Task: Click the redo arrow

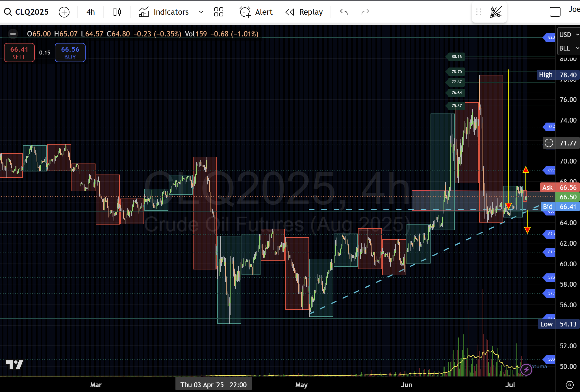Action: point(365,12)
